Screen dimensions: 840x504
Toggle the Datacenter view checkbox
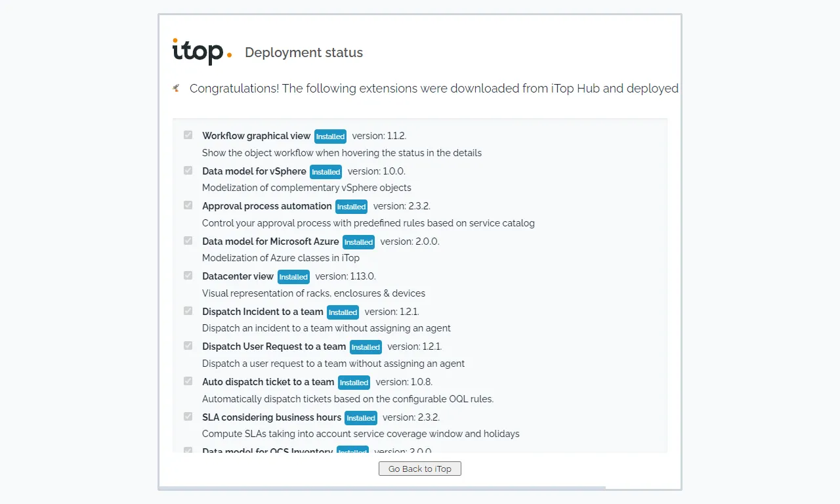coord(188,276)
